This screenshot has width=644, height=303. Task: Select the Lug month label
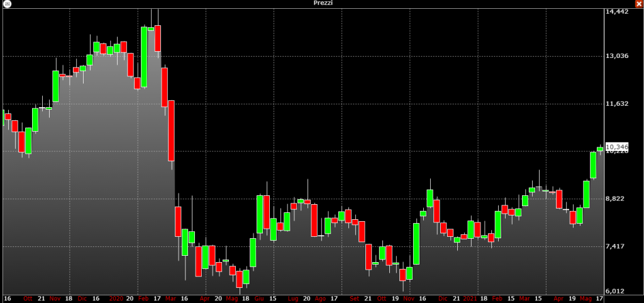point(293,299)
